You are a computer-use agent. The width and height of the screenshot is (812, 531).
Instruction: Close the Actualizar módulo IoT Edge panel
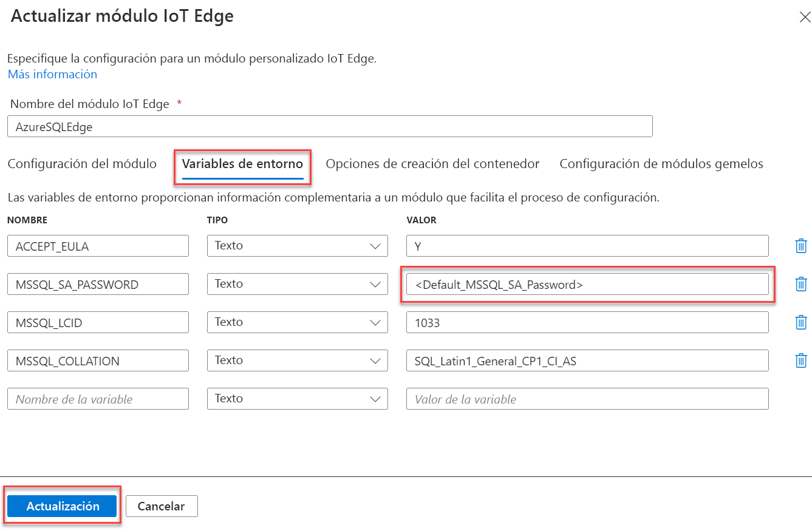tap(804, 17)
